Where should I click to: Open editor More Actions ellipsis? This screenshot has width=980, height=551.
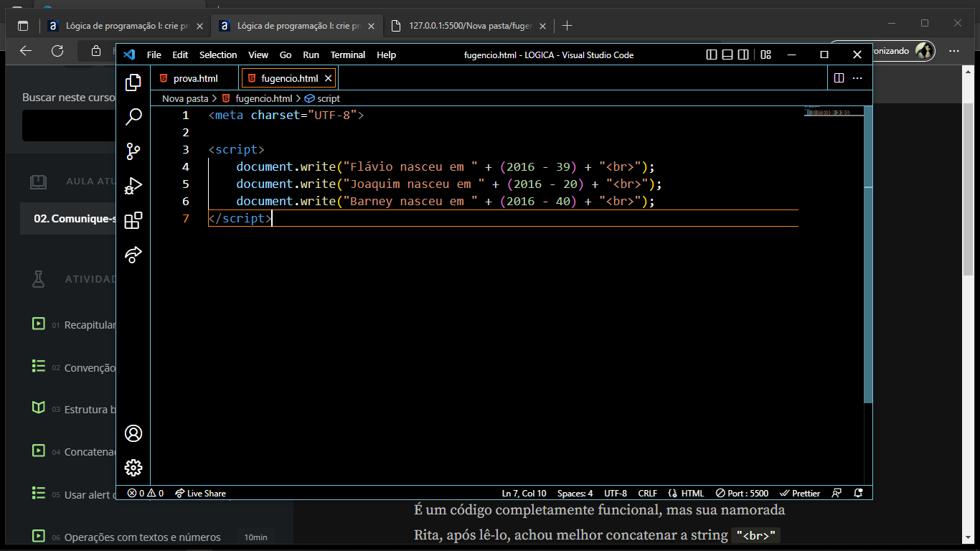pos(857,78)
